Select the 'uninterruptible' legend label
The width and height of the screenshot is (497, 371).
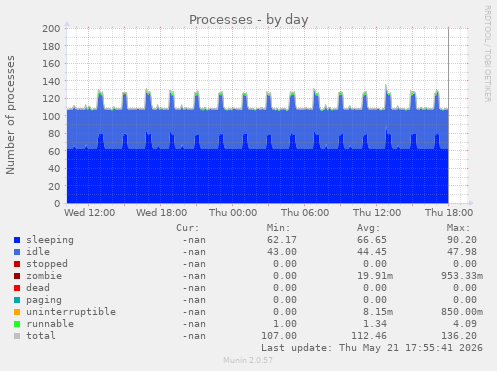click(71, 312)
